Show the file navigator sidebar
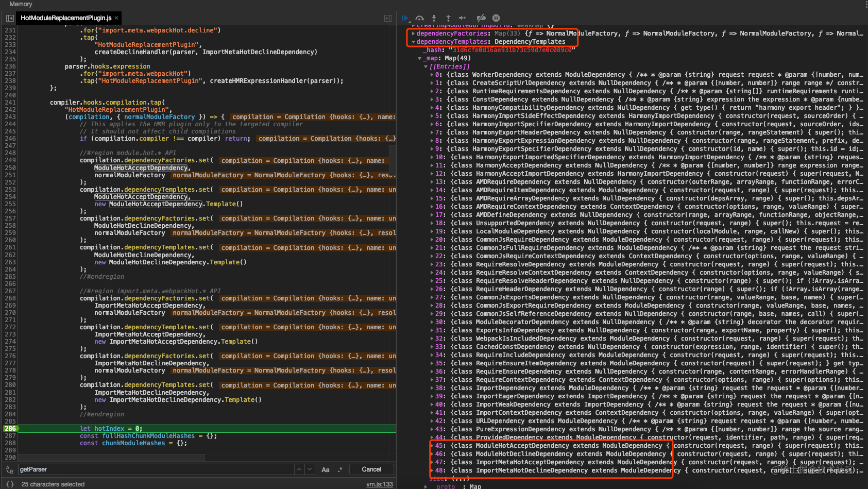The width and height of the screenshot is (868, 489). pyautogui.click(x=10, y=18)
